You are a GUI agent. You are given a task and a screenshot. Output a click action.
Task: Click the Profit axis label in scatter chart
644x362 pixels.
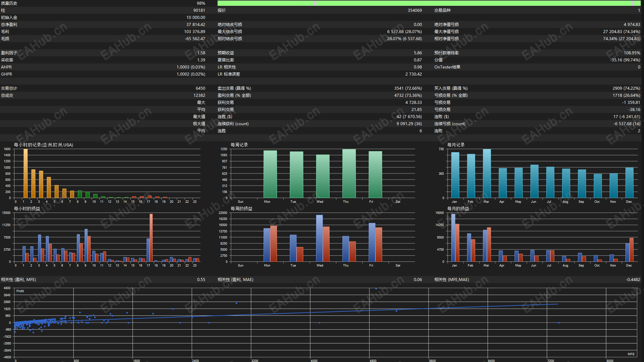[20, 291]
